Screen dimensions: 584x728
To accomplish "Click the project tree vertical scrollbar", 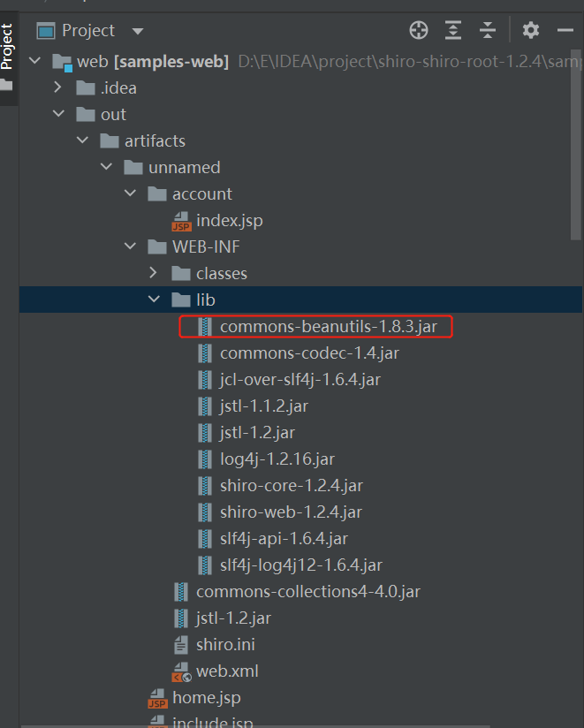I will click(x=576, y=144).
